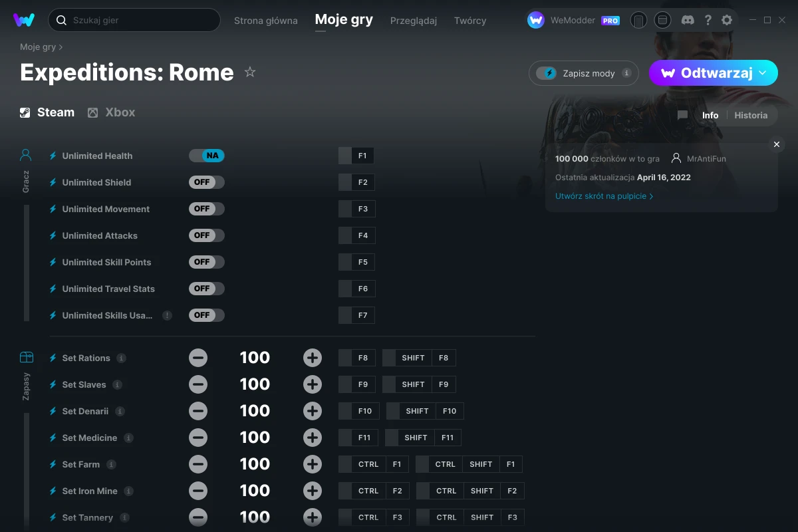The image size is (798, 532).
Task: Click the Set Rations value field
Action: tap(255, 358)
